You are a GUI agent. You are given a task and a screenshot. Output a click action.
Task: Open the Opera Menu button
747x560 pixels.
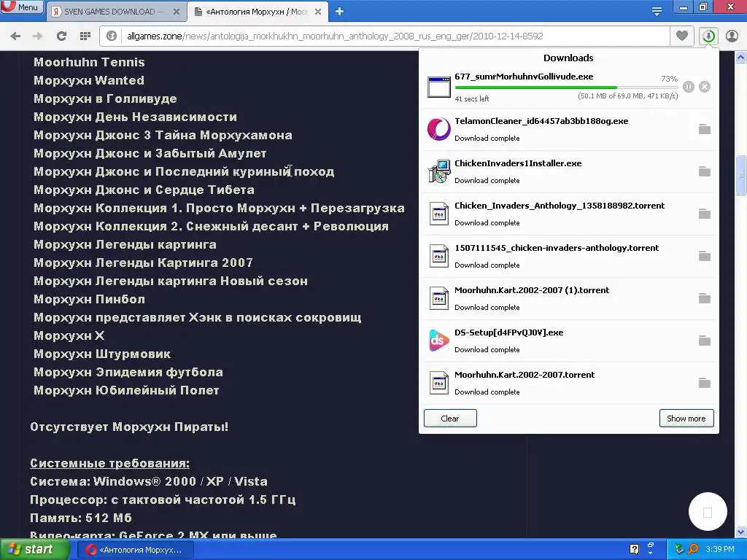[22, 7]
